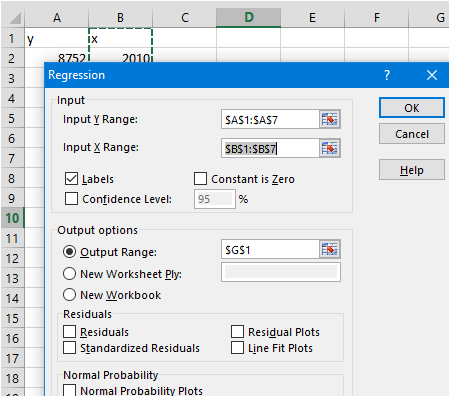Select the Output Range radio button

[x=69, y=252]
